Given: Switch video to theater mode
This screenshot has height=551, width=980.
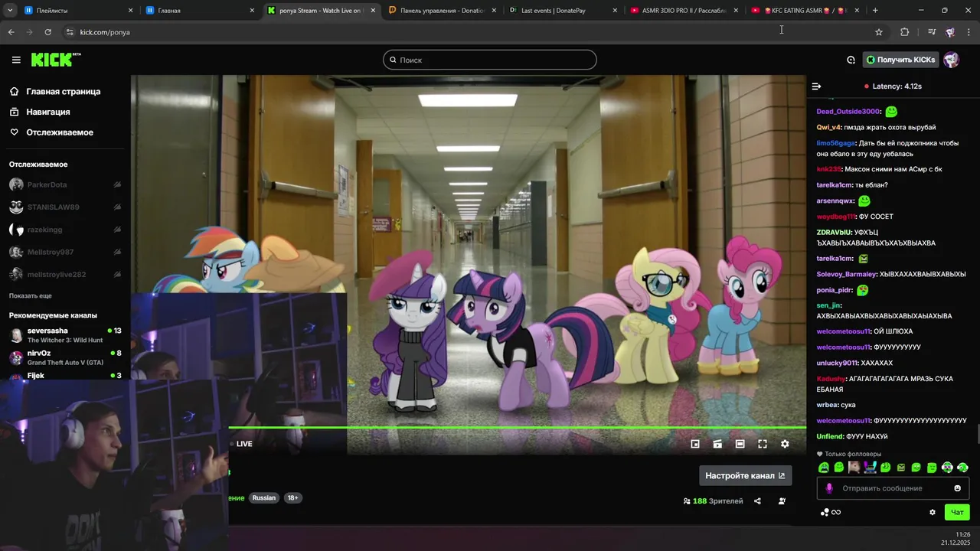Looking at the screenshot, I should tap(740, 444).
